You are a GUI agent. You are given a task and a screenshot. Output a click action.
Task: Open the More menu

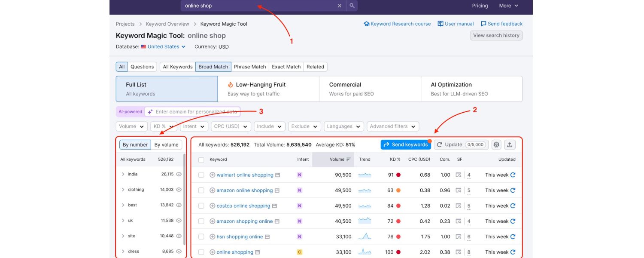pyautogui.click(x=508, y=6)
